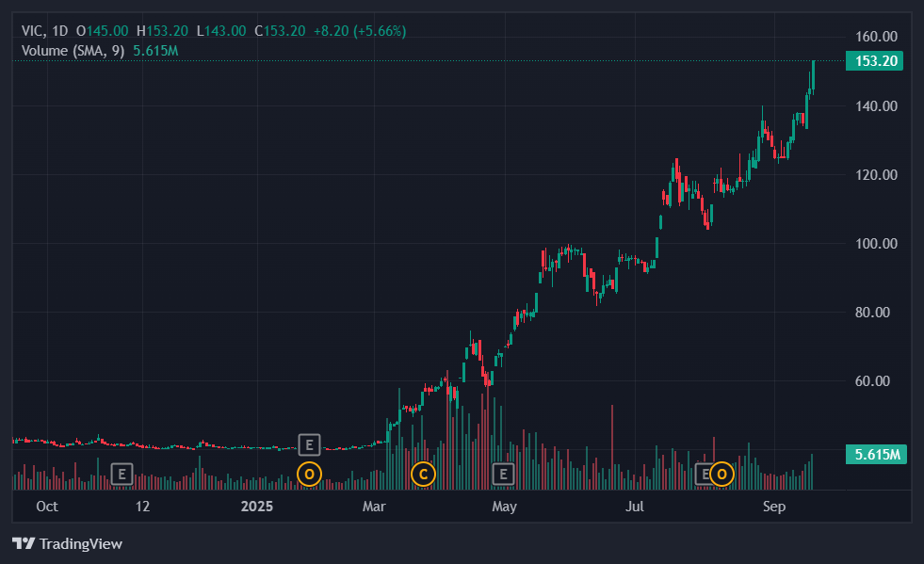Click the O marker left of Sep
This screenshot has width=924, height=564.
(721, 474)
